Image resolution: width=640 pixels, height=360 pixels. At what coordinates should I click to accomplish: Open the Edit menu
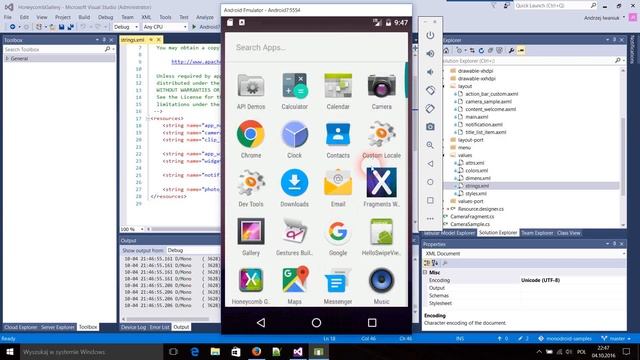(24, 17)
